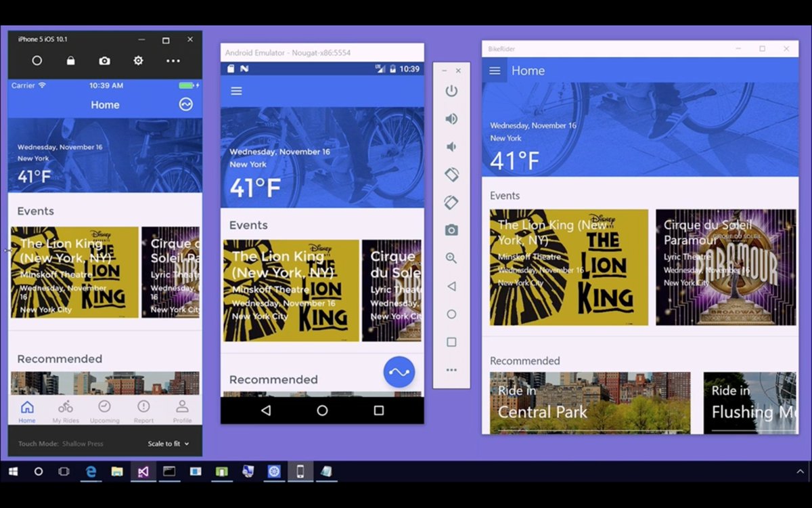The width and height of the screenshot is (812, 508).
Task: Open File Explorer from taskbar
Action: 117,471
